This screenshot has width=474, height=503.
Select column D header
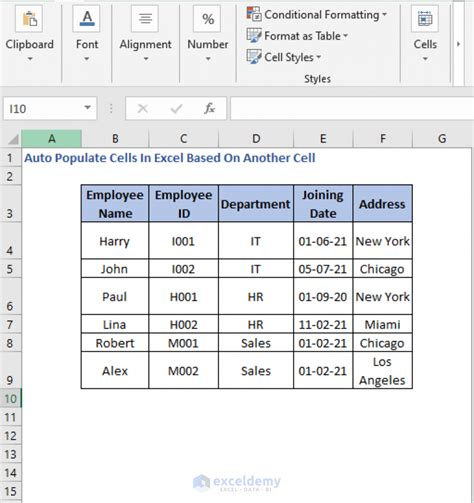point(256,138)
